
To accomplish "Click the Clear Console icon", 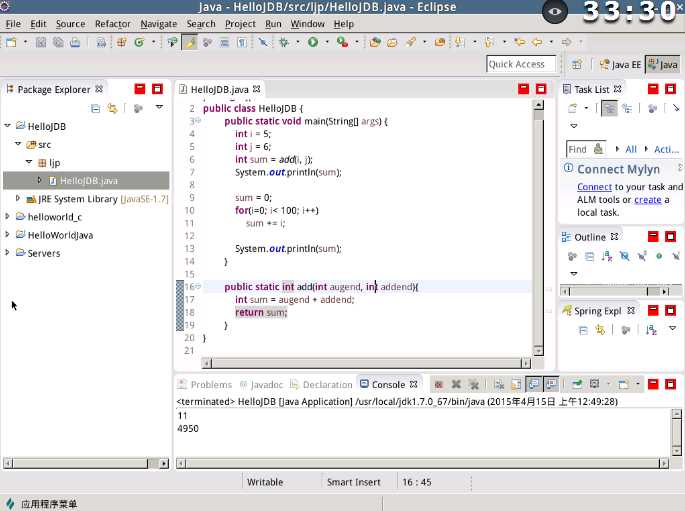I will [499, 384].
